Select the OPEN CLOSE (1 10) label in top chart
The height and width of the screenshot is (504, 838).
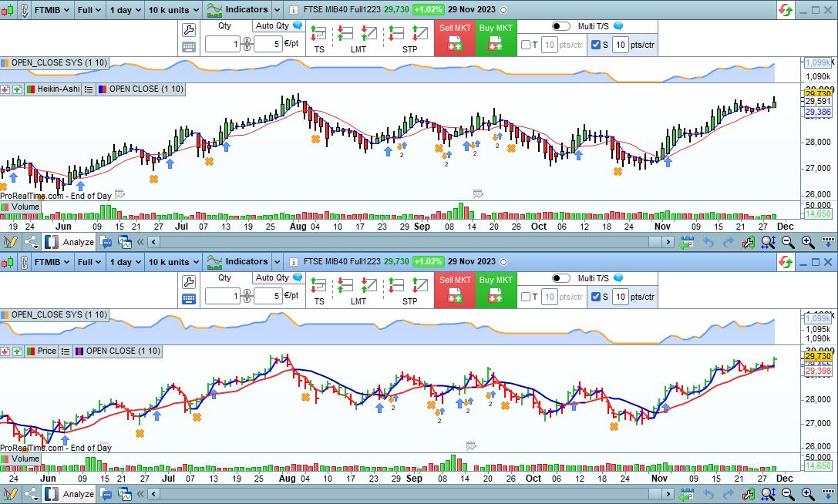146,89
